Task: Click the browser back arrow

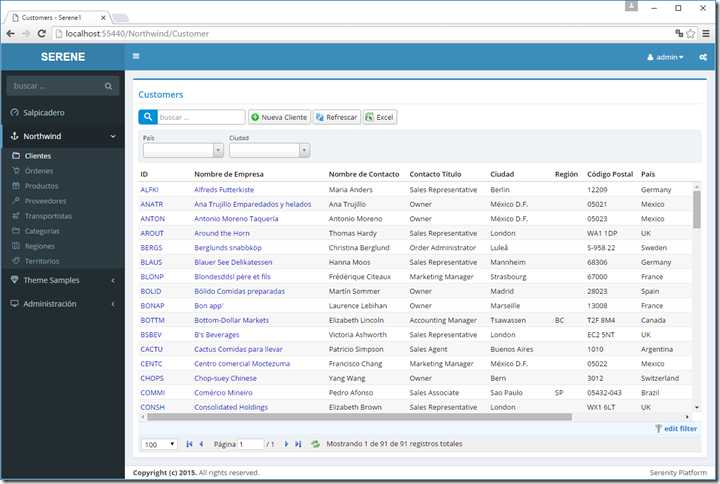Action: pyautogui.click(x=10, y=34)
